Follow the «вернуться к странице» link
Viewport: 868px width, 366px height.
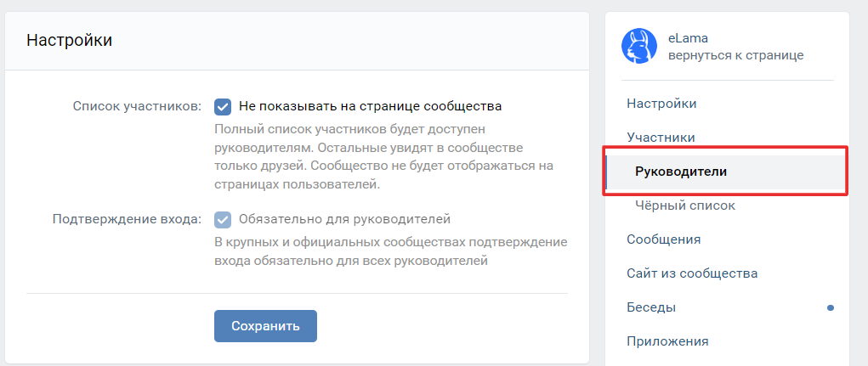click(x=735, y=55)
